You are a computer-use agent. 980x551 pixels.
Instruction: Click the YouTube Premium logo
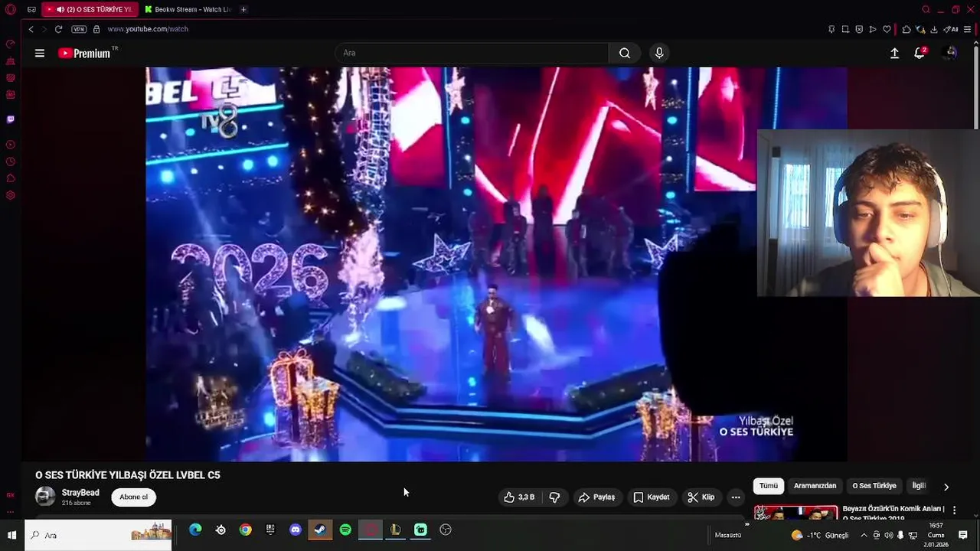pyautogui.click(x=86, y=53)
